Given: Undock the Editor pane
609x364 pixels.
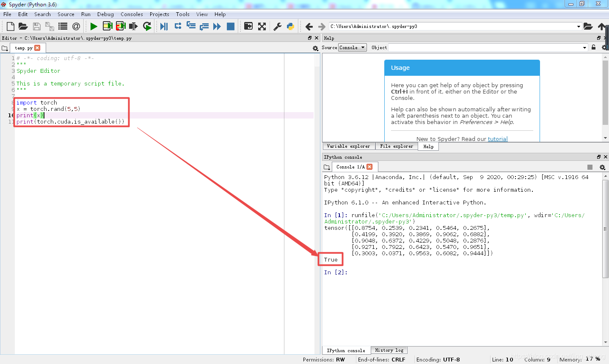Looking at the screenshot, I should 310,38.
